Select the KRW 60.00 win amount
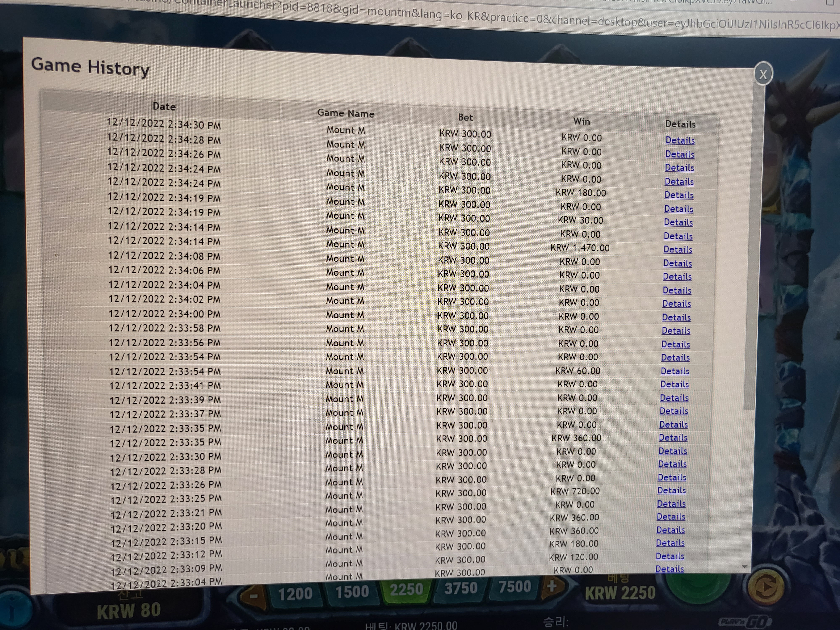 pos(577,371)
